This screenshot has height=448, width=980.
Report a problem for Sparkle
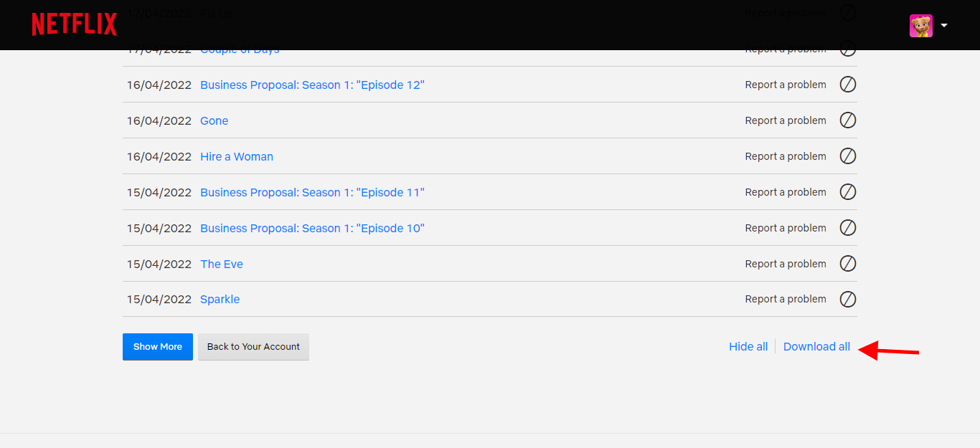[786, 299]
